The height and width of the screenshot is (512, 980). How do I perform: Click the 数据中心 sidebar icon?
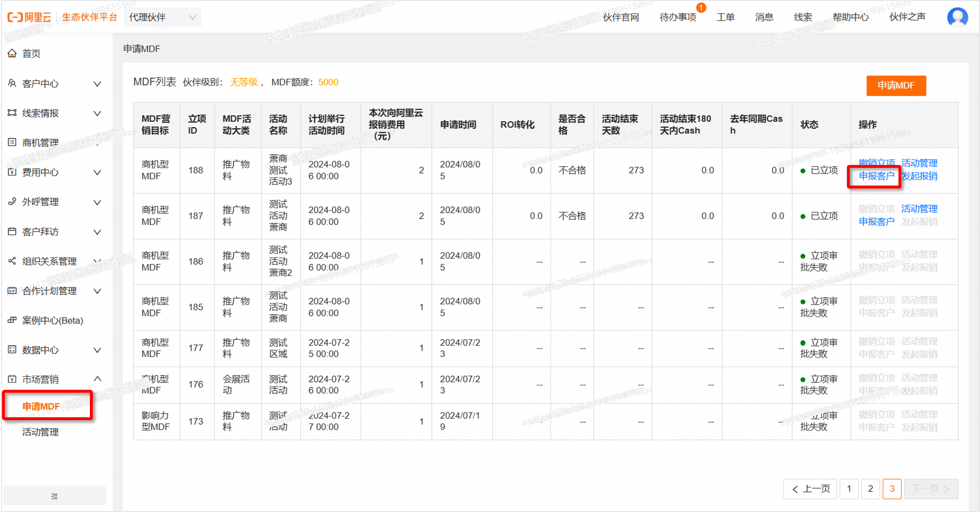[12, 350]
